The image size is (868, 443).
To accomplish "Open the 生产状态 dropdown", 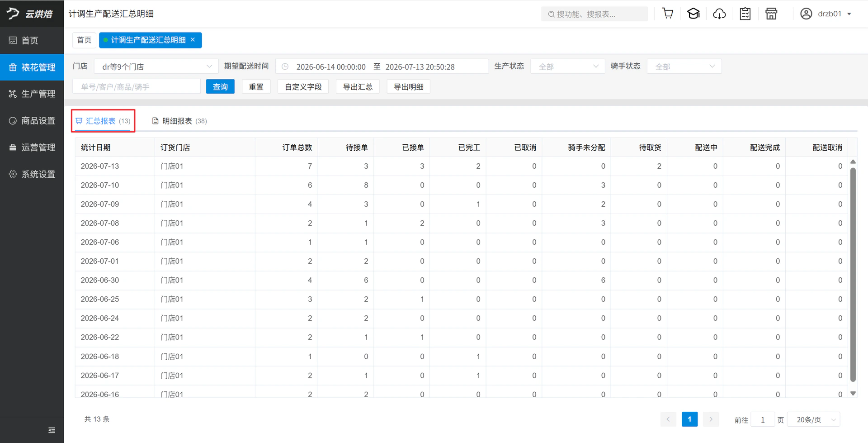I will point(568,67).
